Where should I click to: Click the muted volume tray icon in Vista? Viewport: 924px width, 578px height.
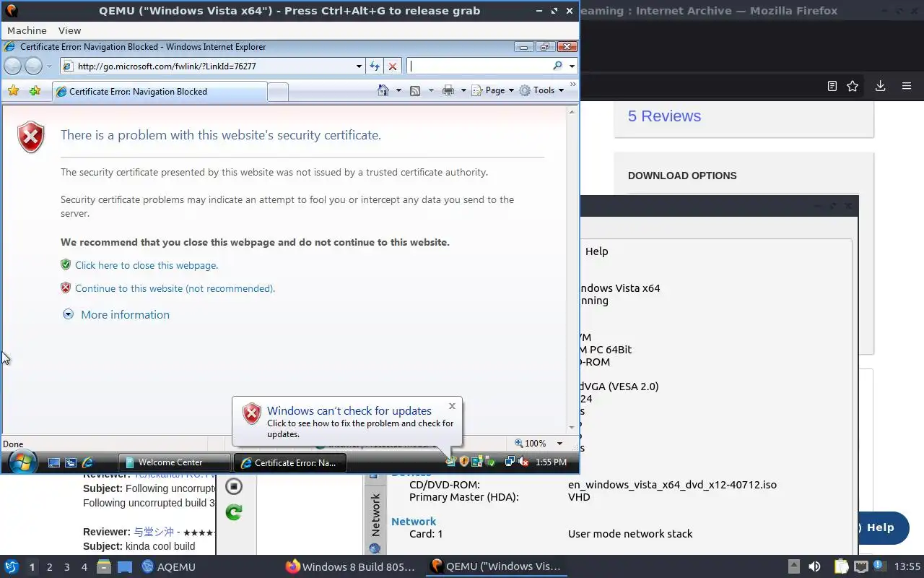coord(524,462)
